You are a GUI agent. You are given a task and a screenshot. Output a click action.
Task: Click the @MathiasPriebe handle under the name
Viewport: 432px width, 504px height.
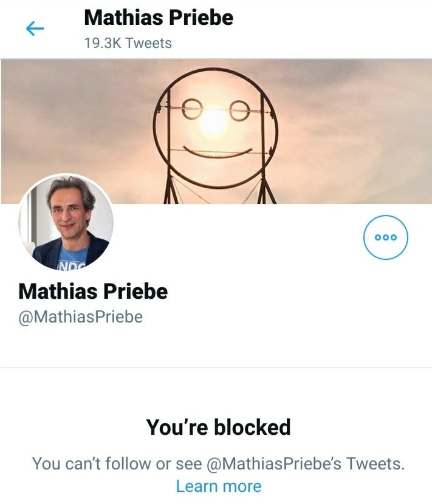pos(81,317)
